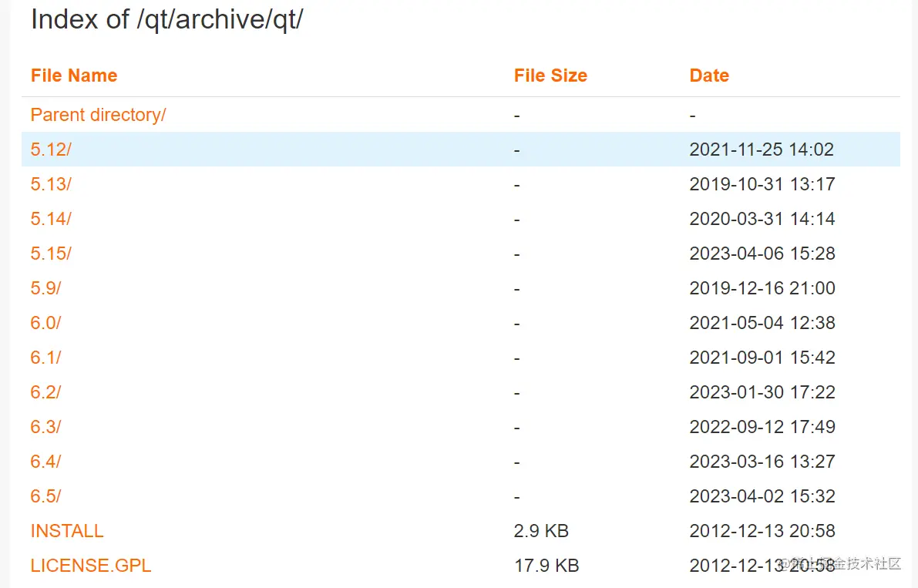Browse the 6.3/ folder
Viewport: 918px width, 588px height.
click(x=45, y=427)
